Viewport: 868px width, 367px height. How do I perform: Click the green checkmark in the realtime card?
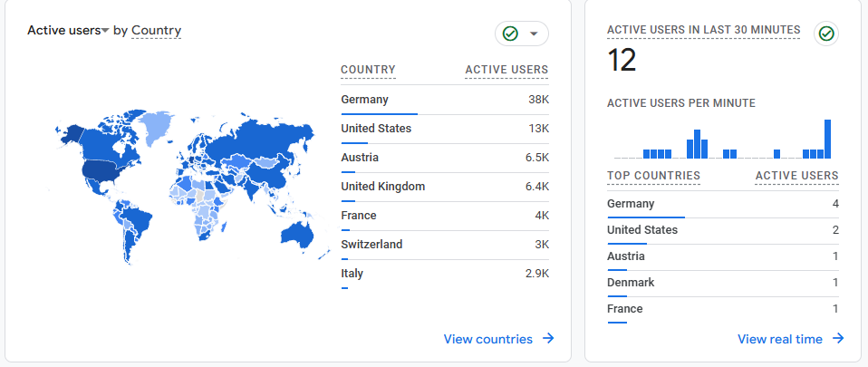coord(825,34)
